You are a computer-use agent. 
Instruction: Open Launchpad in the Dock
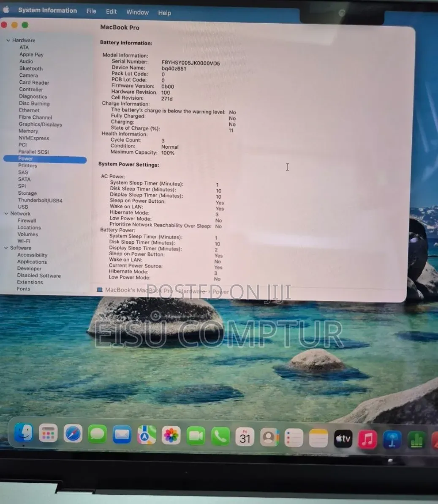point(48,433)
